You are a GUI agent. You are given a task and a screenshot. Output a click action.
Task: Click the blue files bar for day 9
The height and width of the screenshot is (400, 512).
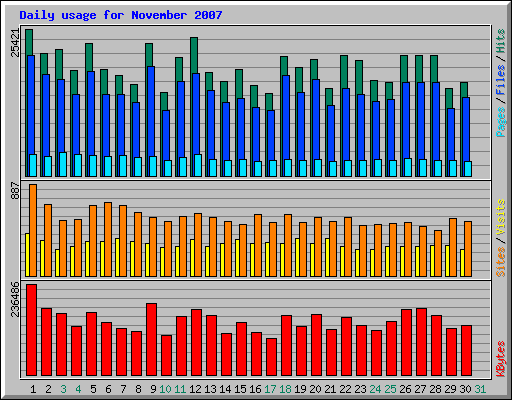tap(151, 111)
